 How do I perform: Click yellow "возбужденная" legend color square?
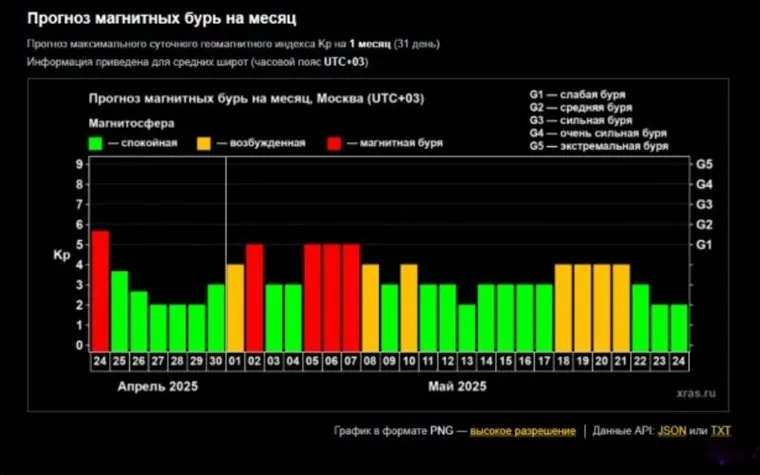(204, 144)
